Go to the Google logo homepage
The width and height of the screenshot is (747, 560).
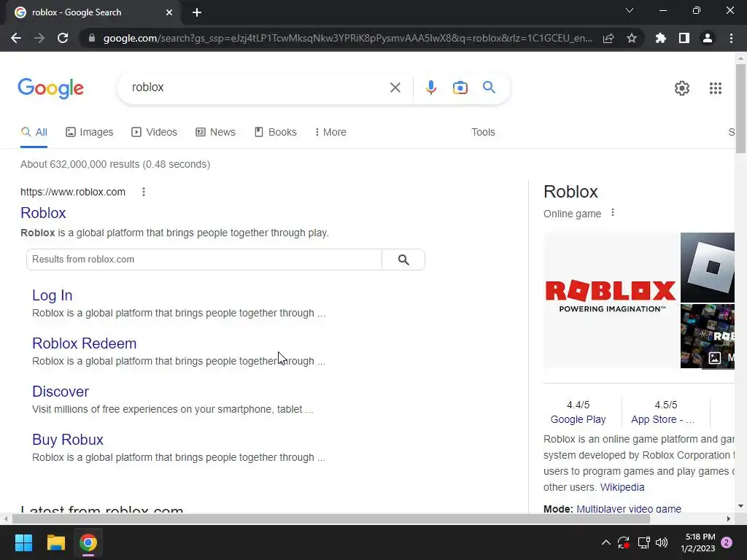(50, 88)
